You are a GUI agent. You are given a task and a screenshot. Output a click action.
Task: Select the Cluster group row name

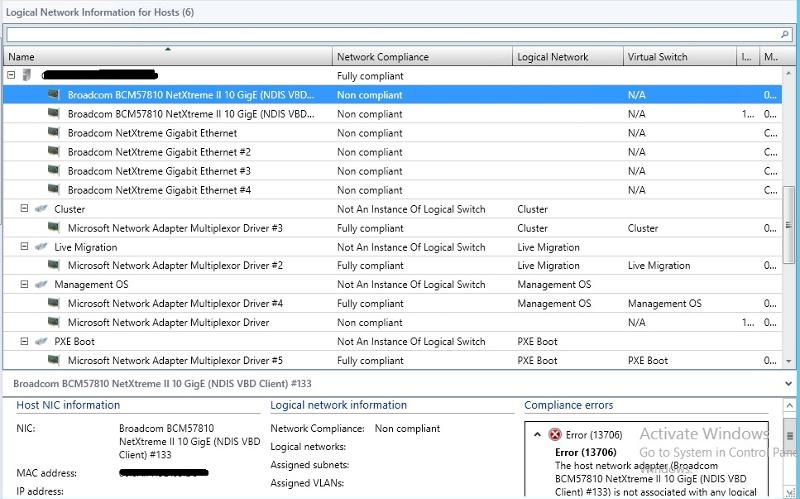pyautogui.click(x=69, y=209)
